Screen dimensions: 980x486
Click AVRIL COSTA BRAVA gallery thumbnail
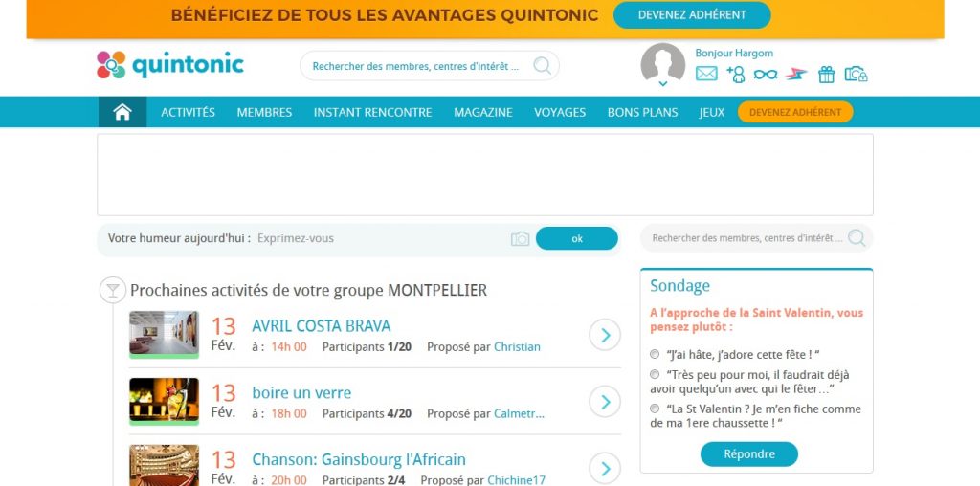(164, 334)
